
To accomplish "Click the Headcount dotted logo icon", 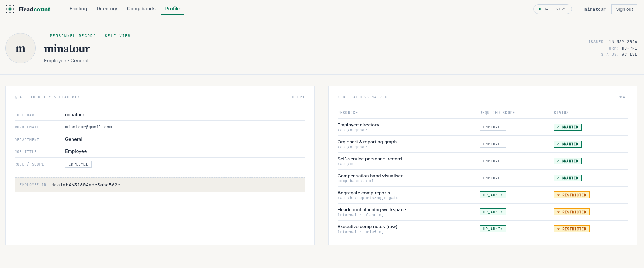I will coord(10,9).
